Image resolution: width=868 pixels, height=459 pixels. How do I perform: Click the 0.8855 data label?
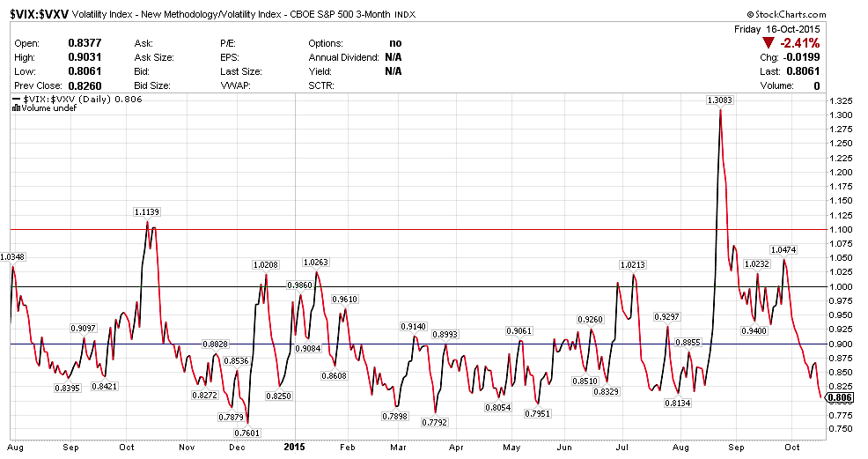pos(688,343)
